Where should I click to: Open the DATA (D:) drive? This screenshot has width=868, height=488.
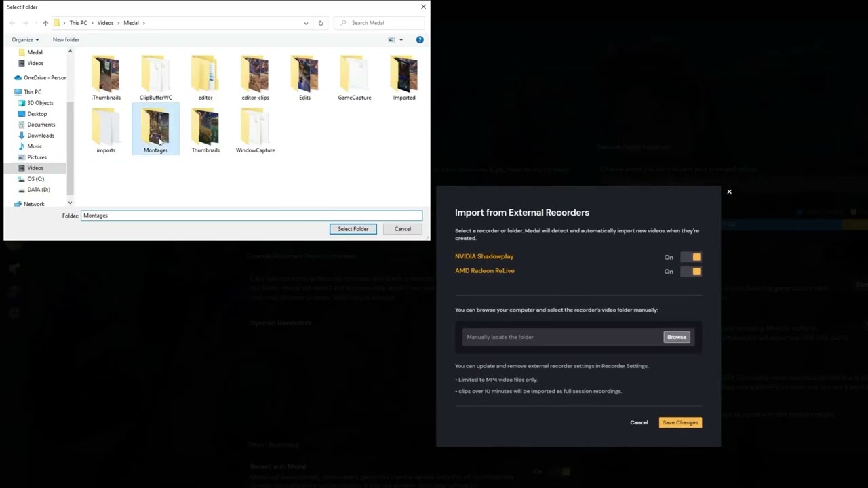(38, 190)
